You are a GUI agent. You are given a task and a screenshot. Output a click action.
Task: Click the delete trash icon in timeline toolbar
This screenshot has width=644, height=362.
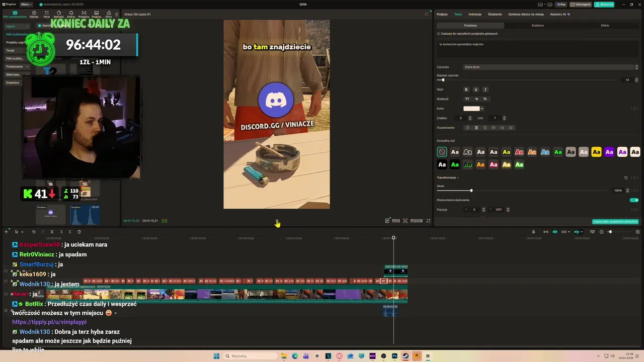pos(79,232)
